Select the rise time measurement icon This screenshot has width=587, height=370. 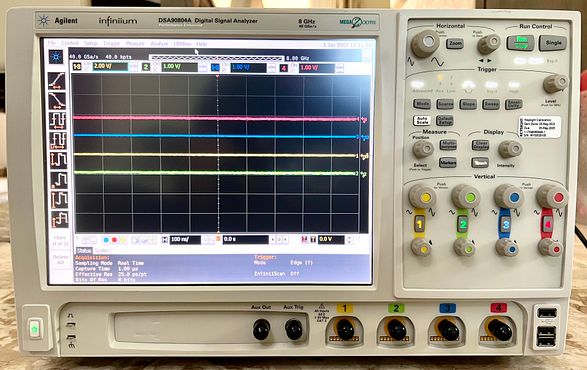(57, 81)
